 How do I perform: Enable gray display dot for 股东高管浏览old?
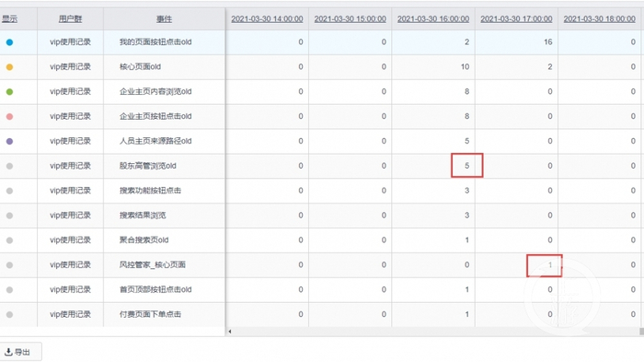[9, 166]
